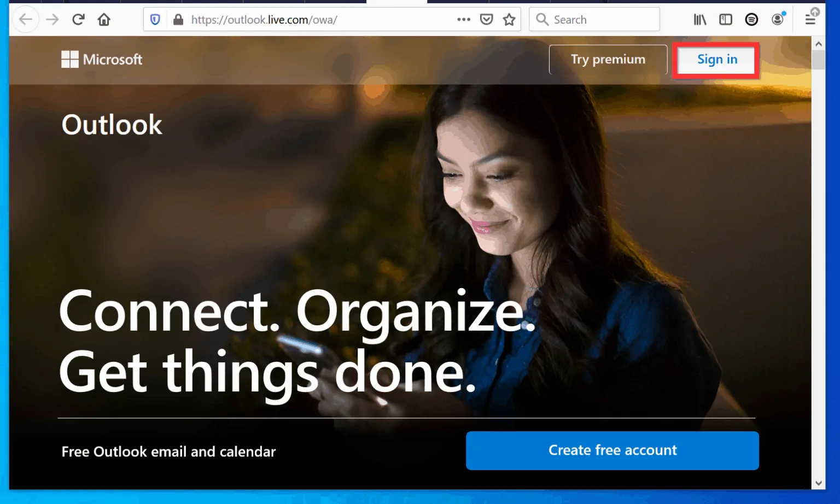840x504 pixels.
Task: Click the scrollbar up arrow
Action: (819, 44)
